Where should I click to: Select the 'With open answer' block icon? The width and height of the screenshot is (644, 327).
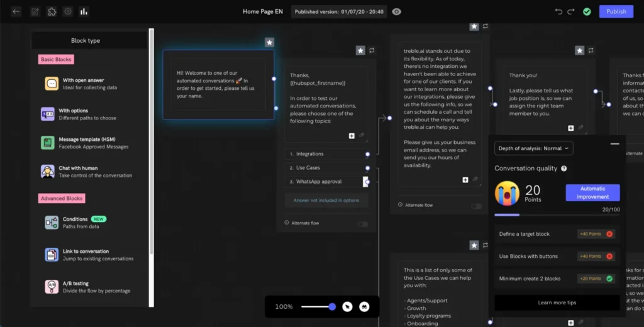(x=51, y=84)
